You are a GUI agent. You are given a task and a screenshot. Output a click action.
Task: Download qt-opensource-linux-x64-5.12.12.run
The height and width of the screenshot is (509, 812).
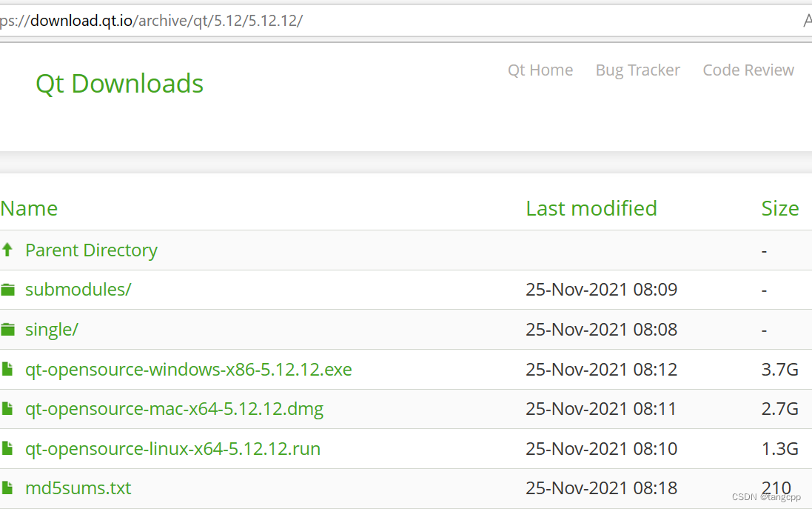[172, 448]
